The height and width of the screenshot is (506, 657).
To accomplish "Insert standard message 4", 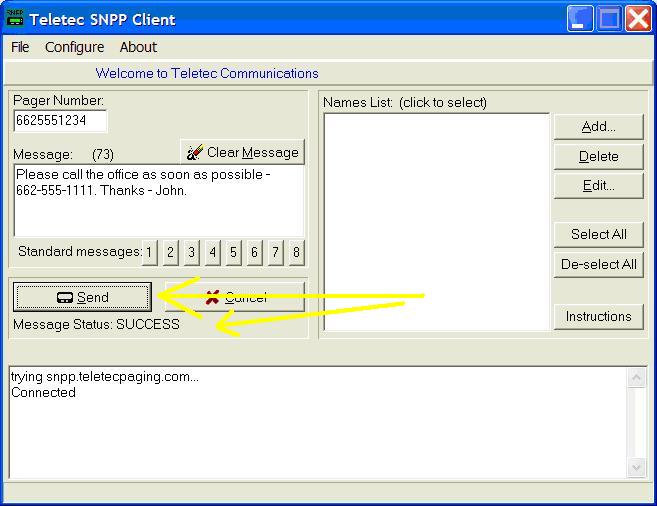I will click(212, 253).
